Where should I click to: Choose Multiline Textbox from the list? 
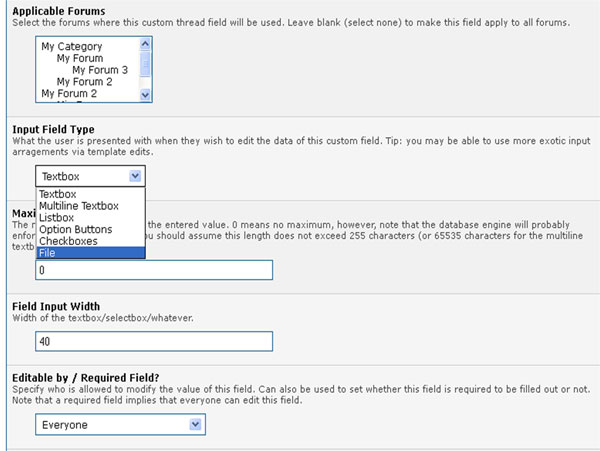[x=79, y=206]
